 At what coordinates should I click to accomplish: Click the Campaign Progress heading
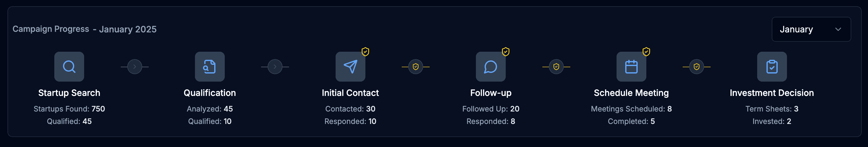tap(51, 29)
